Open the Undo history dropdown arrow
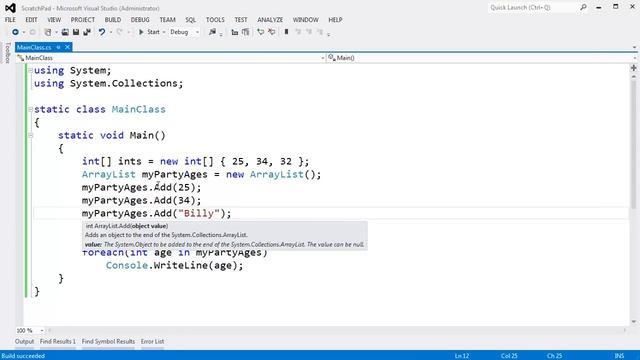Screen dimensions: 640x360 tap(111, 32)
